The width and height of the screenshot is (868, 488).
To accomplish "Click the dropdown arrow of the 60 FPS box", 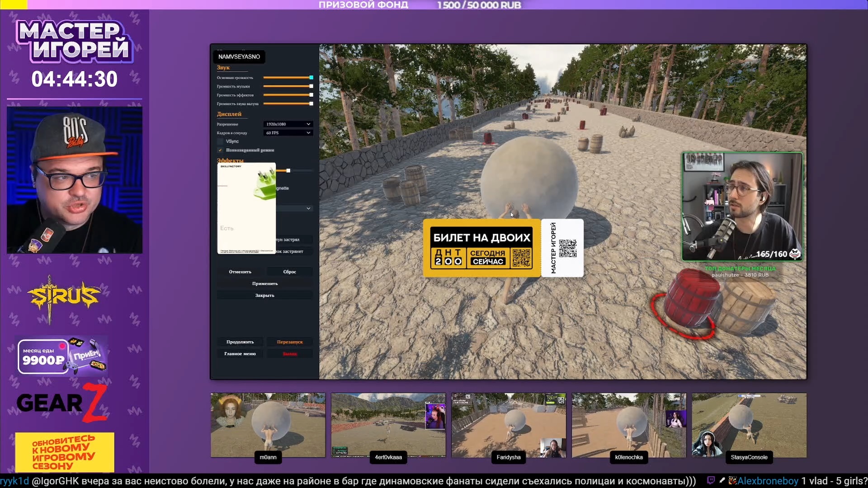I will click(x=308, y=133).
